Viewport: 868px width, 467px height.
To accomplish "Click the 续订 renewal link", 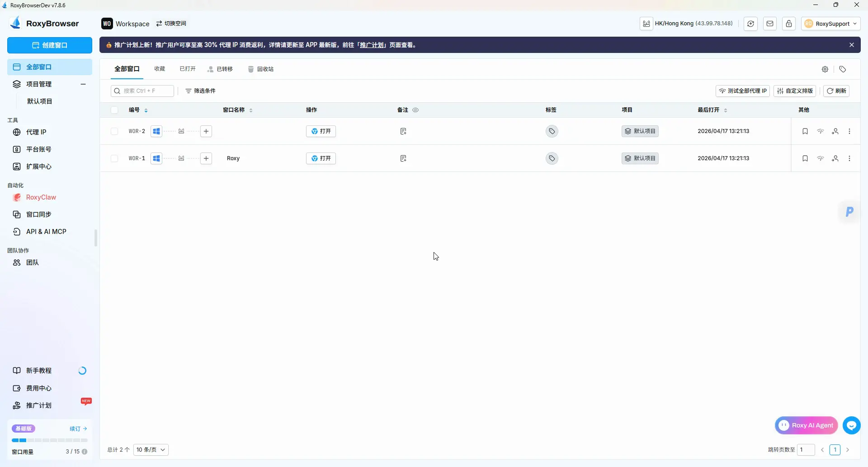I will click(78, 429).
